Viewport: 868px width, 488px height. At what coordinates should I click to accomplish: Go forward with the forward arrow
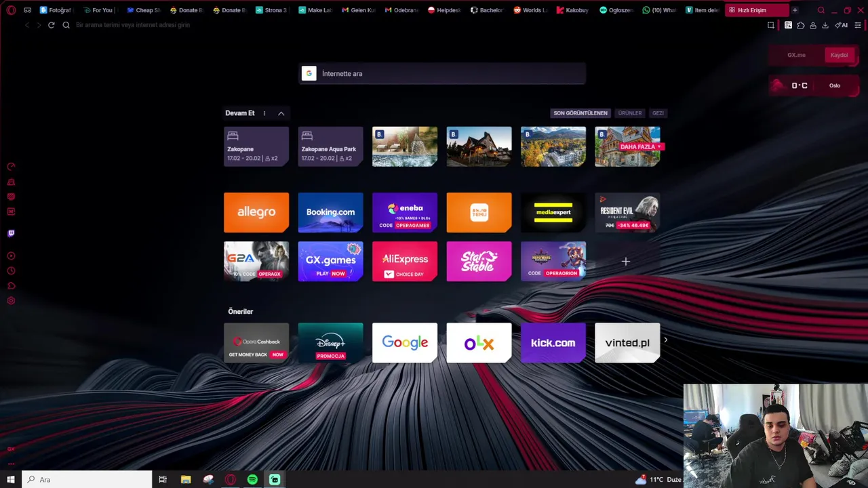click(39, 25)
